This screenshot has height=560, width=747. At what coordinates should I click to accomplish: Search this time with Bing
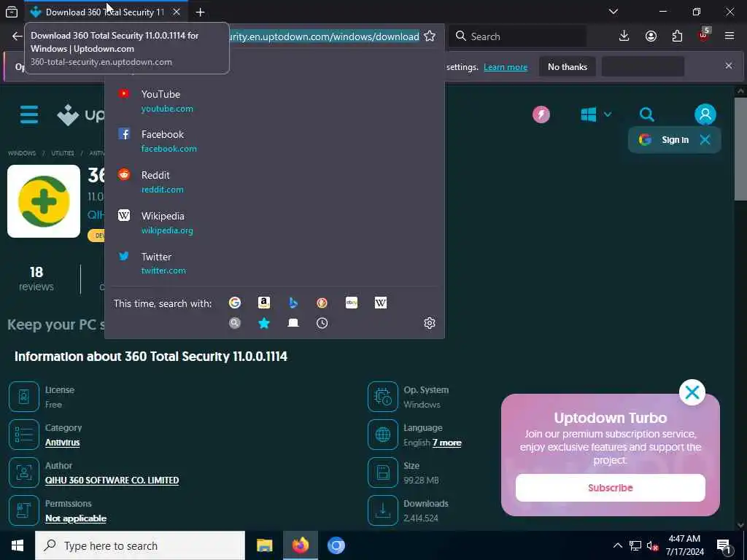pyautogui.click(x=293, y=303)
